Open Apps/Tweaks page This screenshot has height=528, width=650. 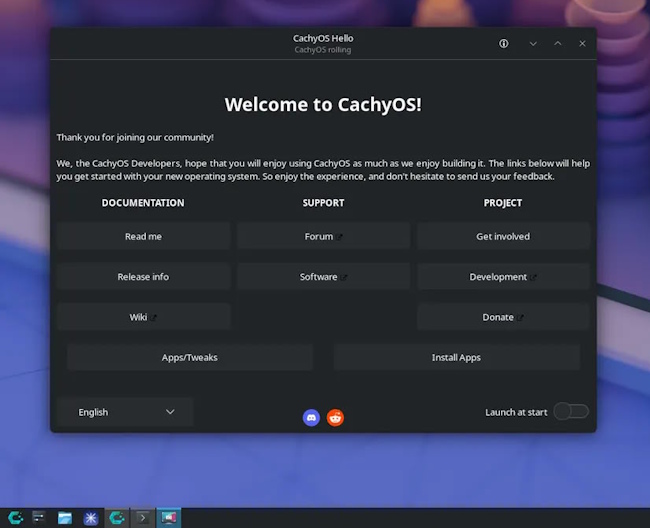pos(189,357)
